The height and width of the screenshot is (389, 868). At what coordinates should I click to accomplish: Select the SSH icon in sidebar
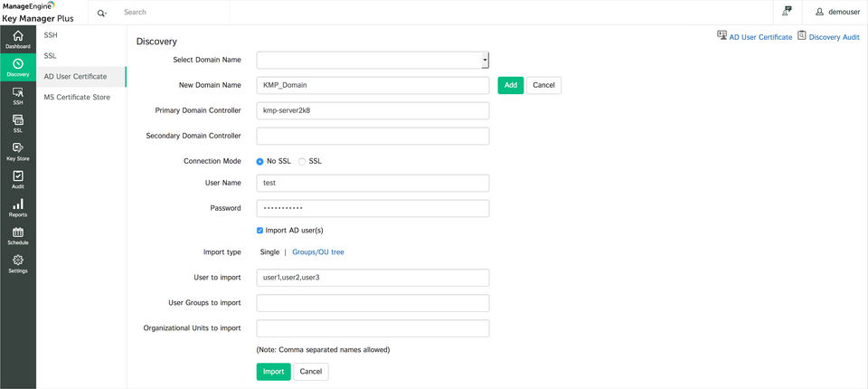[x=18, y=96]
